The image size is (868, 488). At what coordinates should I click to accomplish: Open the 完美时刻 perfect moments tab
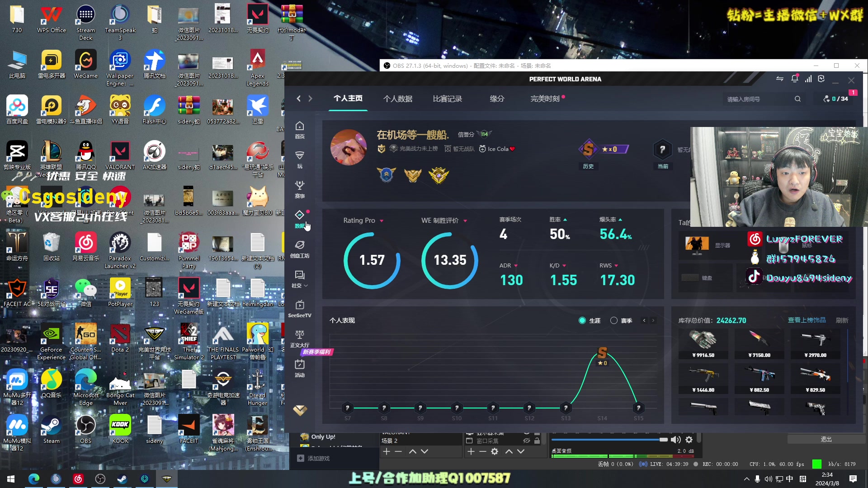pyautogui.click(x=544, y=99)
